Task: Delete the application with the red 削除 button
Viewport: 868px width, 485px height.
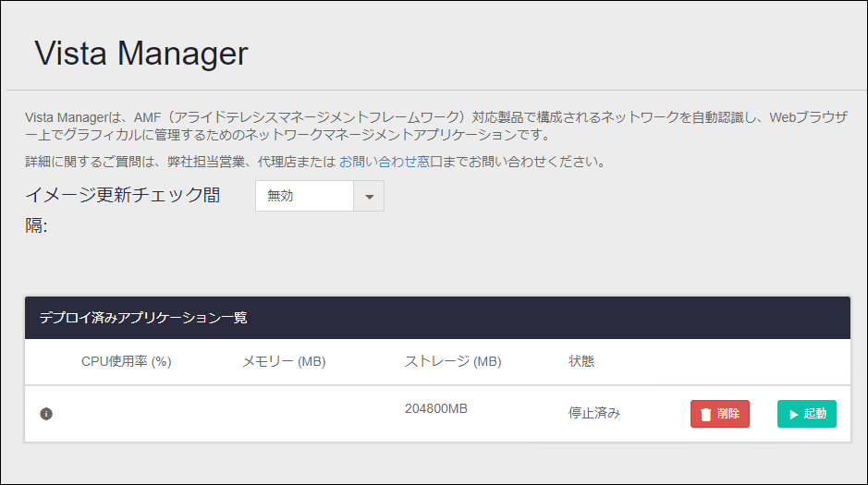Action: 720,414
